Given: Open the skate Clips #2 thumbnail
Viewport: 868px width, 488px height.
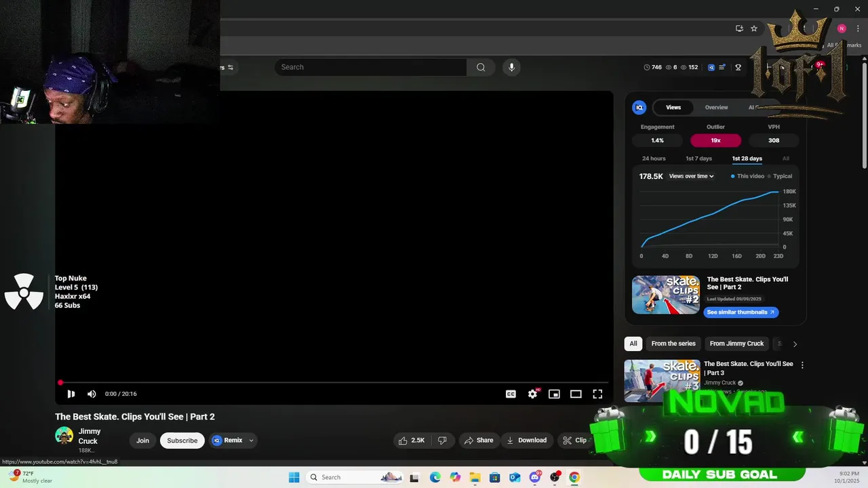Looking at the screenshot, I should tap(665, 295).
